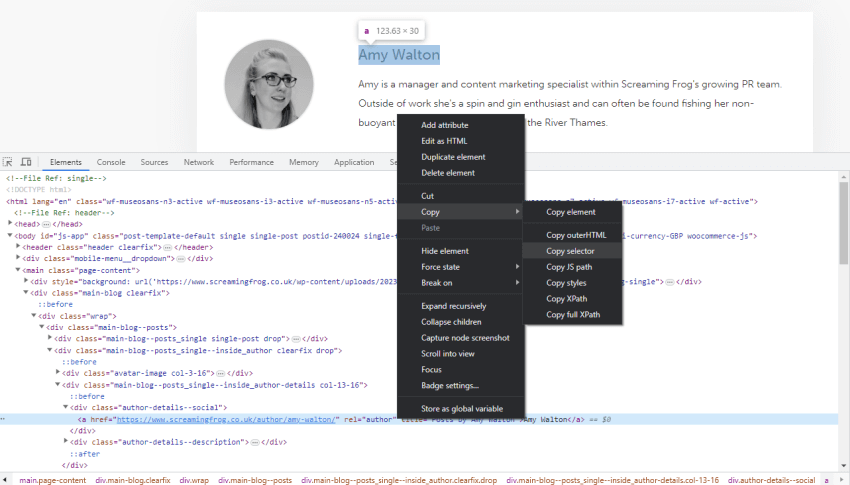Screen dimensions: 850x485
Task: Click the amy-walton href URL in DOM
Action: point(226,419)
